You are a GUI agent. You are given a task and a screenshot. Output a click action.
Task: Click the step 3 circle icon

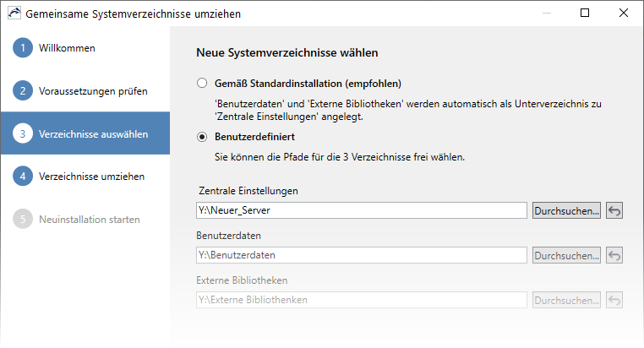tap(23, 133)
